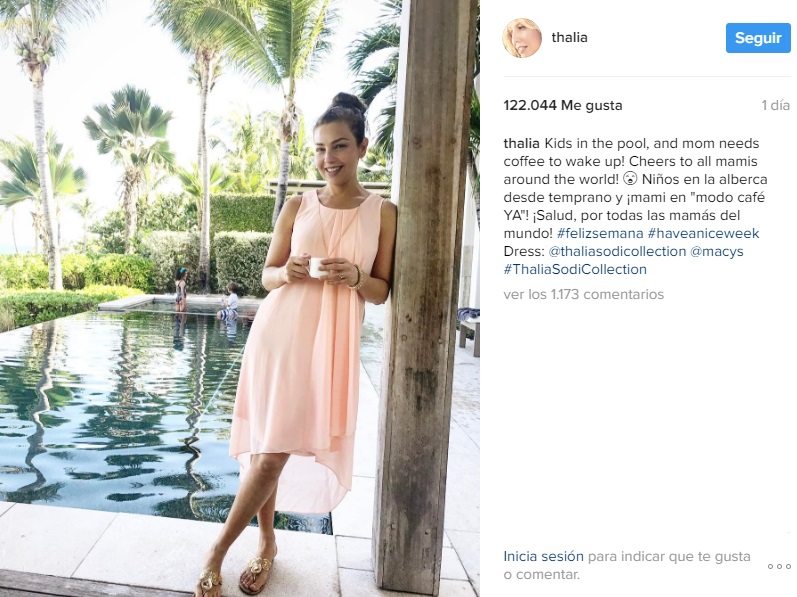Click the Inicia sesión link
Viewport: 797px width, 597px height.
tap(543, 556)
